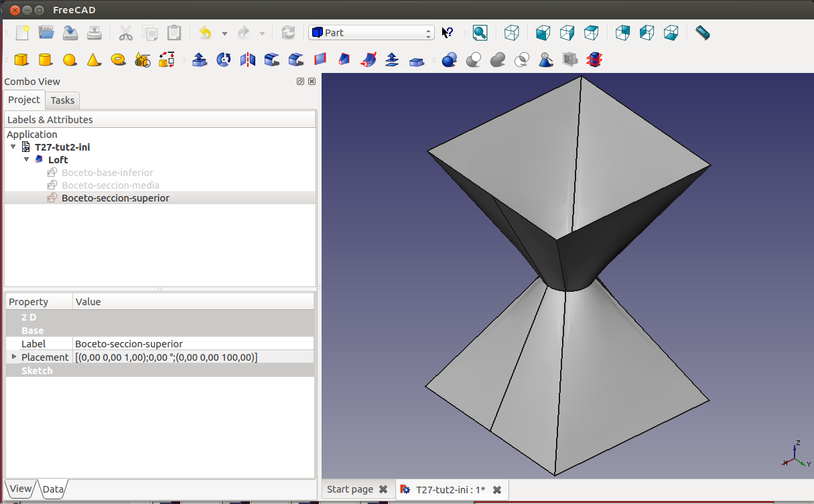Image resolution: width=814 pixels, height=504 pixels.
Task: Open the measure distance ruler tool
Action: tap(702, 33)
